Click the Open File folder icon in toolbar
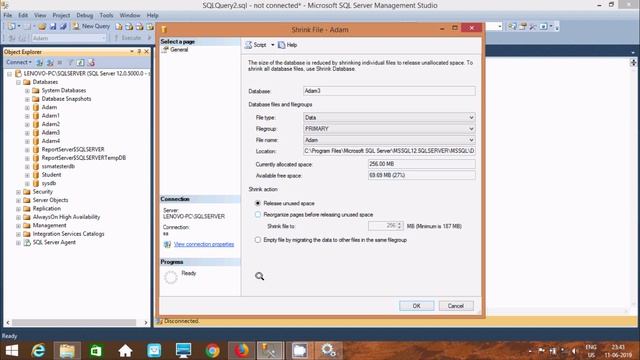Image resolution: width=640 pixels, height=360 pixels. tap(42, 26)
